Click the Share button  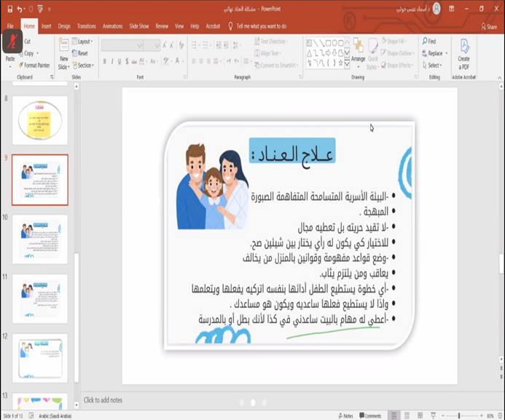tap(490, 26)
